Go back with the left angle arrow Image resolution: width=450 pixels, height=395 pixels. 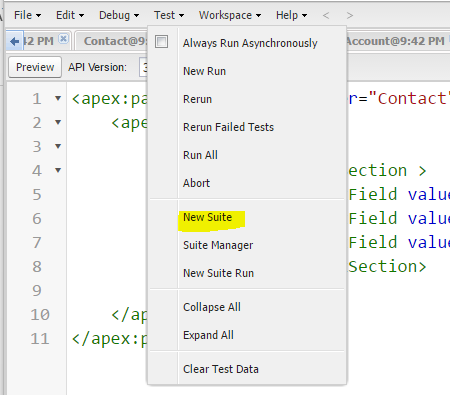click(x=326, y=15)
